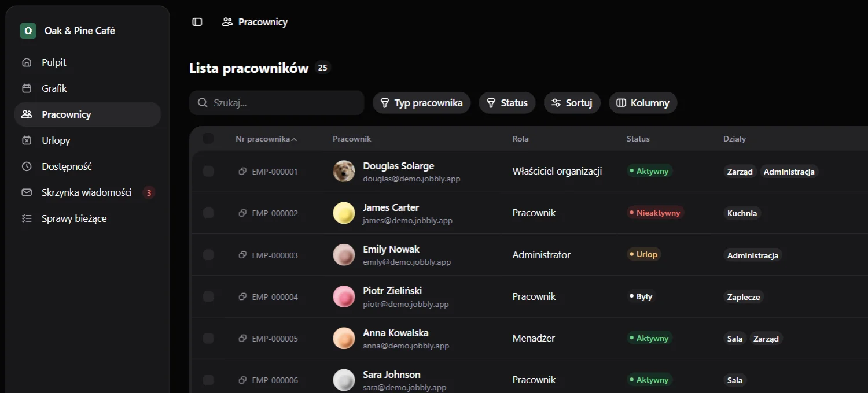Open Pulpit from the sidebar
868x393 pixels.
click(x=87, y=62)
